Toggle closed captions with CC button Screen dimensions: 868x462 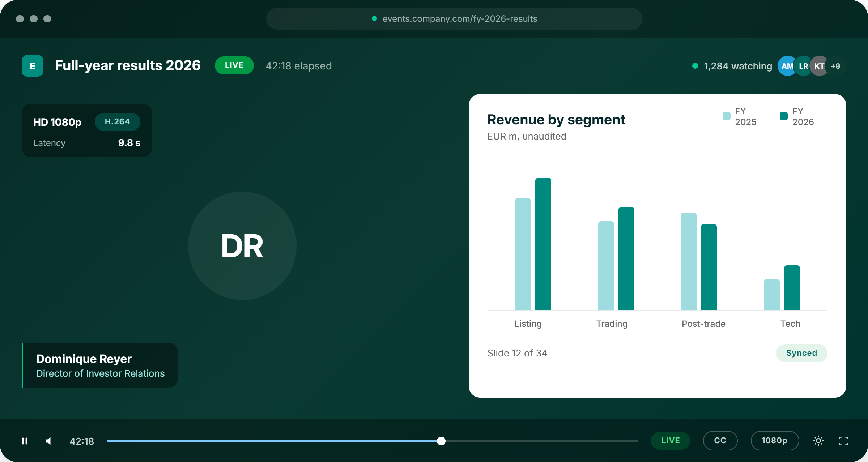tap(720, 440)
